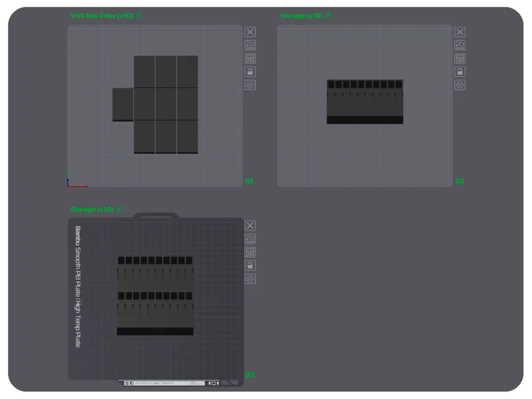Toggle lock on VHS Key Fobs plate
This screenshot has width=532, height=399.
pyautogui.click(x=250, y=72)
